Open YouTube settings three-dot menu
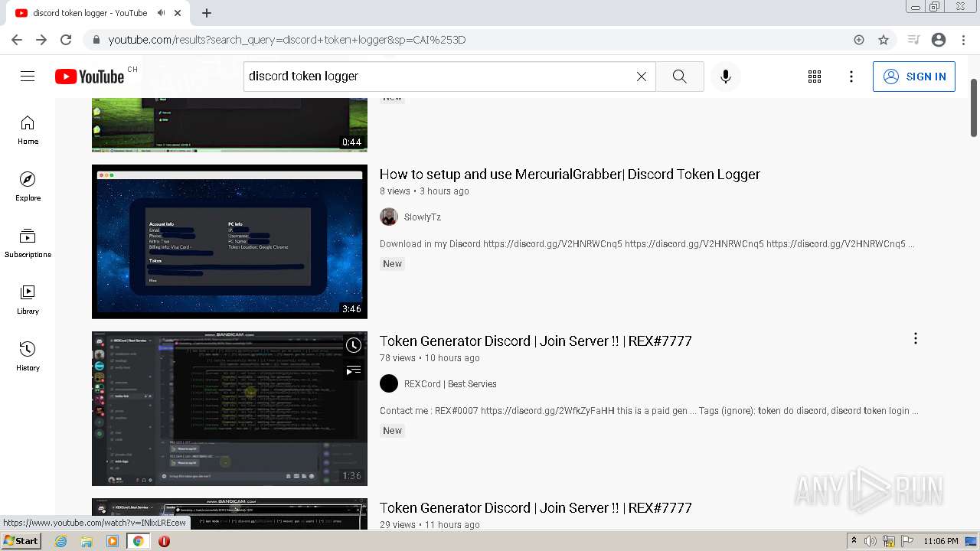 coord(851,77)
